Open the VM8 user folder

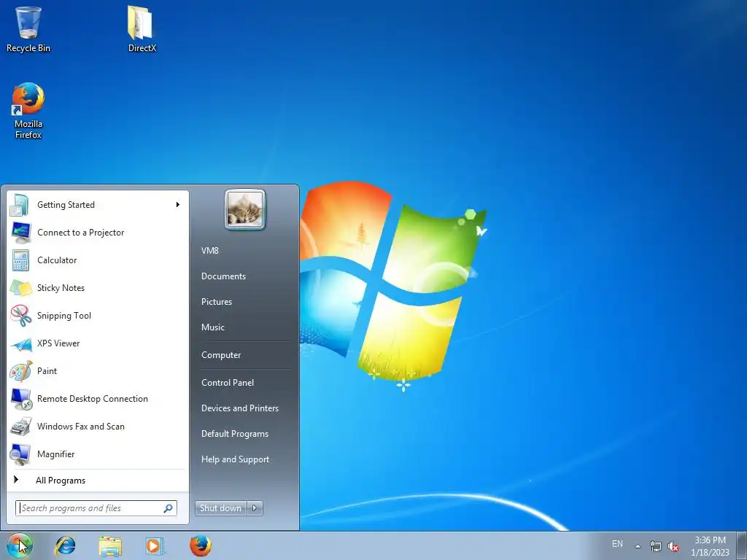(x=210, y=251)
